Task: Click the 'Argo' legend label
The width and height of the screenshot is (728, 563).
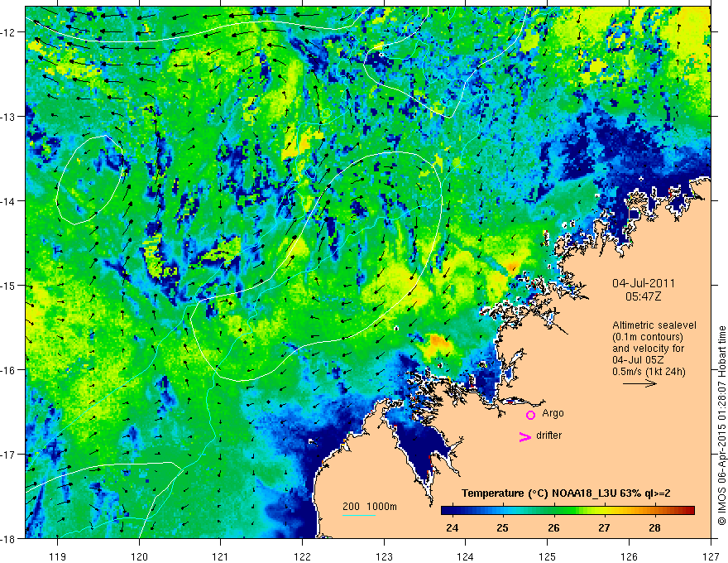Action: (553, 413)
